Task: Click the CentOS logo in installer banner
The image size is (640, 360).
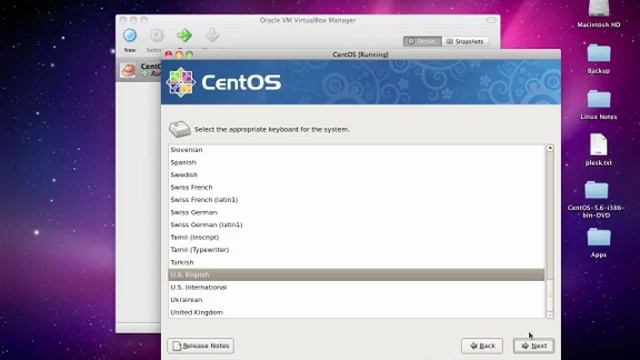Action: coord(224,82)
